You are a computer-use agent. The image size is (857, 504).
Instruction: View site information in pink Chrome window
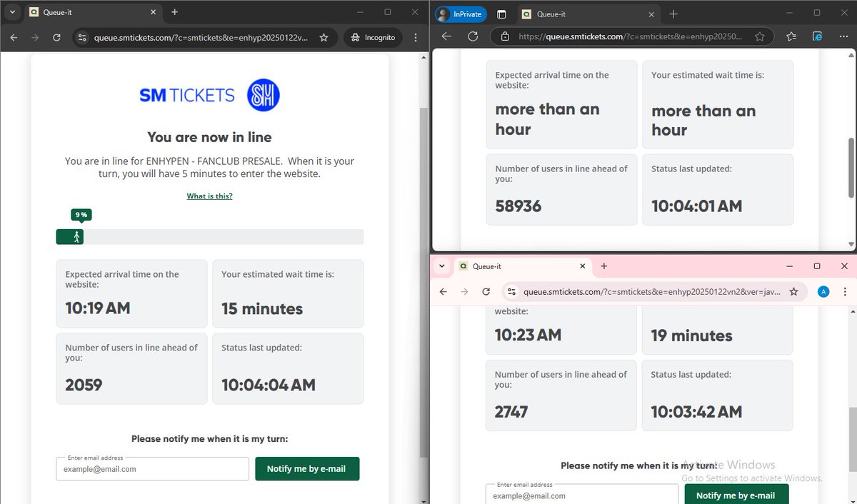511,291
